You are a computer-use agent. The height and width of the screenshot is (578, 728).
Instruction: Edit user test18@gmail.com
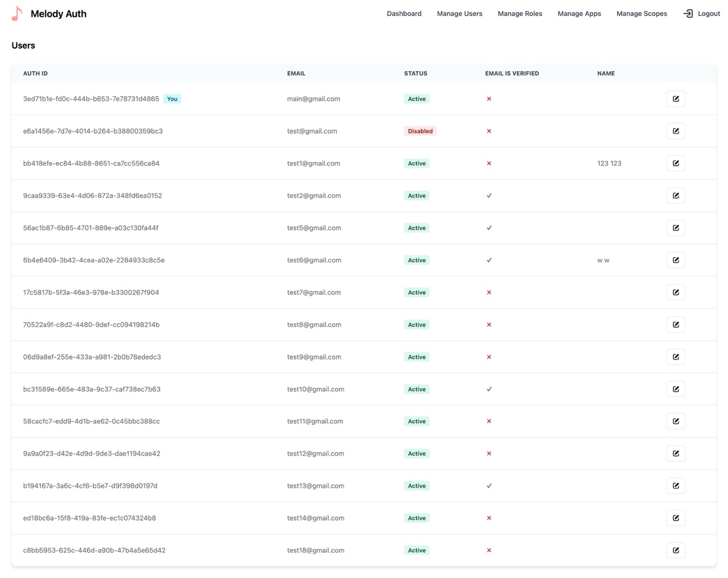tap(676, 551)
